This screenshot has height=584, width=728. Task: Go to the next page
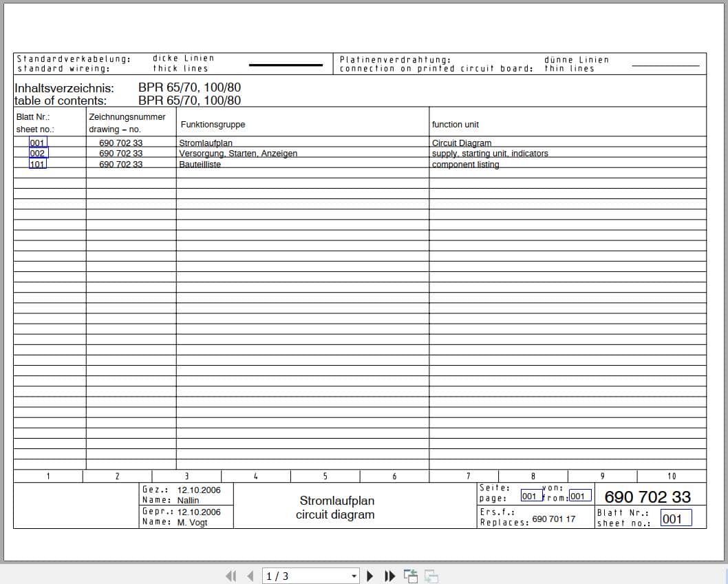(x=370, y=576)
